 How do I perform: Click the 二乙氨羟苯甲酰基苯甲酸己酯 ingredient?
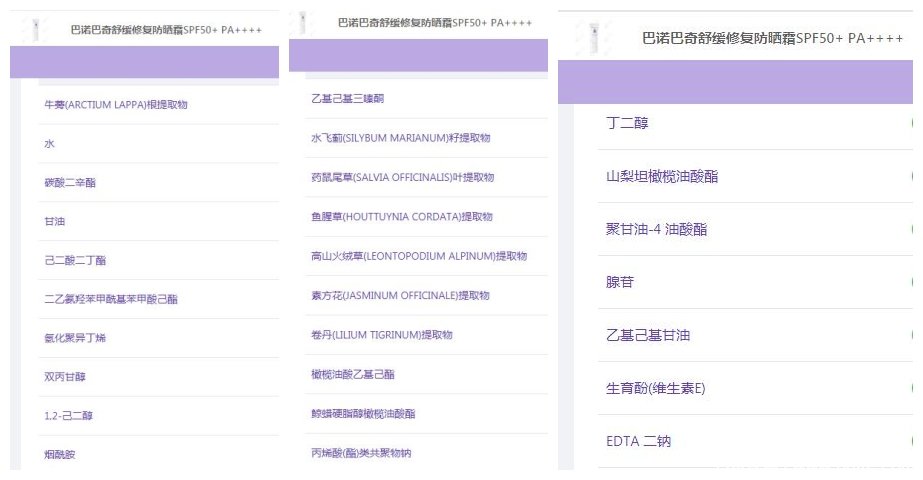[x=111, y=299]
